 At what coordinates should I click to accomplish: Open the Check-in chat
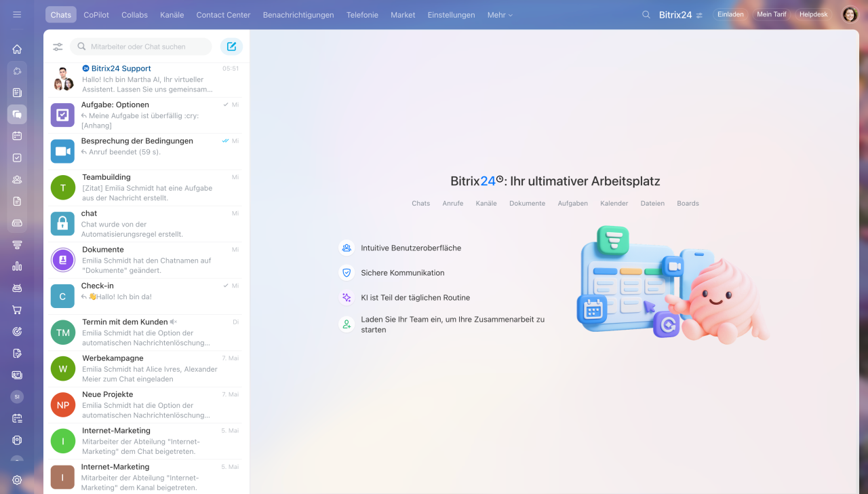pyautogui.click(x=146, y=296)
